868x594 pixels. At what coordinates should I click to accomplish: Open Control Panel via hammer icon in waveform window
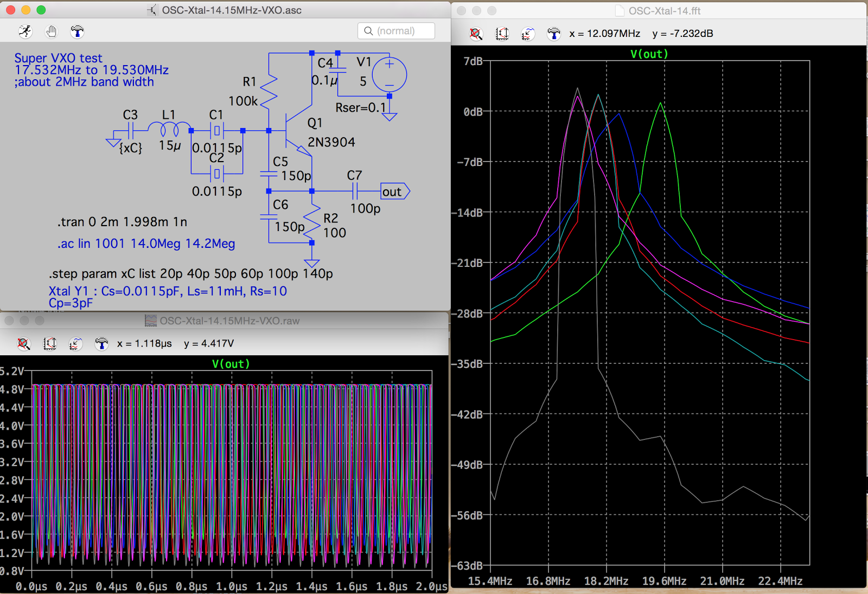[101, 344]
